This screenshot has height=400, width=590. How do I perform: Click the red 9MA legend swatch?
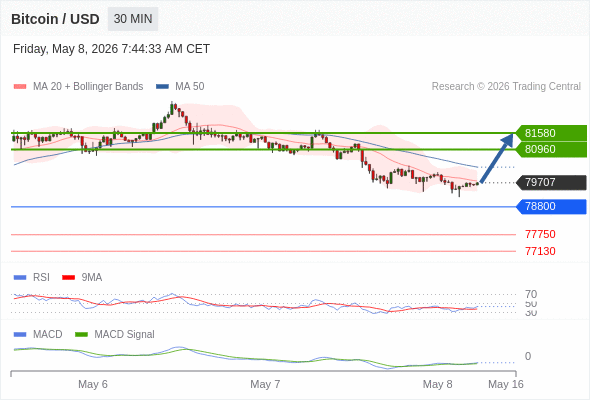pos(68,278)
